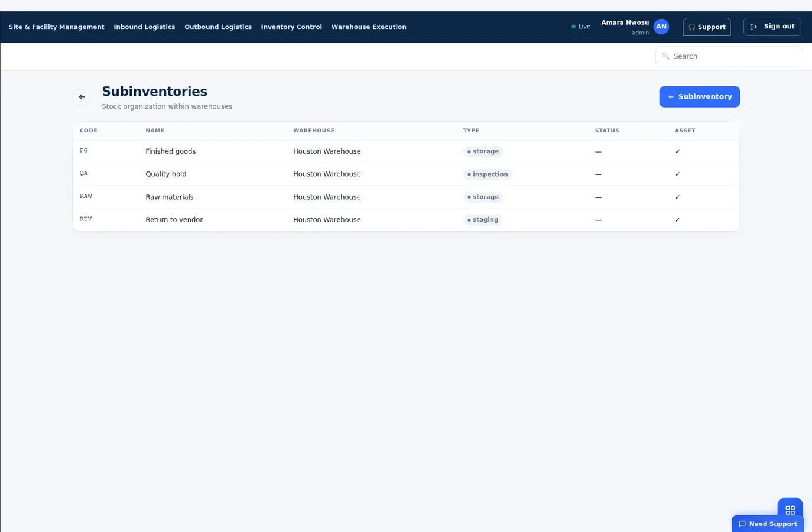
Task: Click the magnifier icon in search box
Action: (x=665, y=56)
